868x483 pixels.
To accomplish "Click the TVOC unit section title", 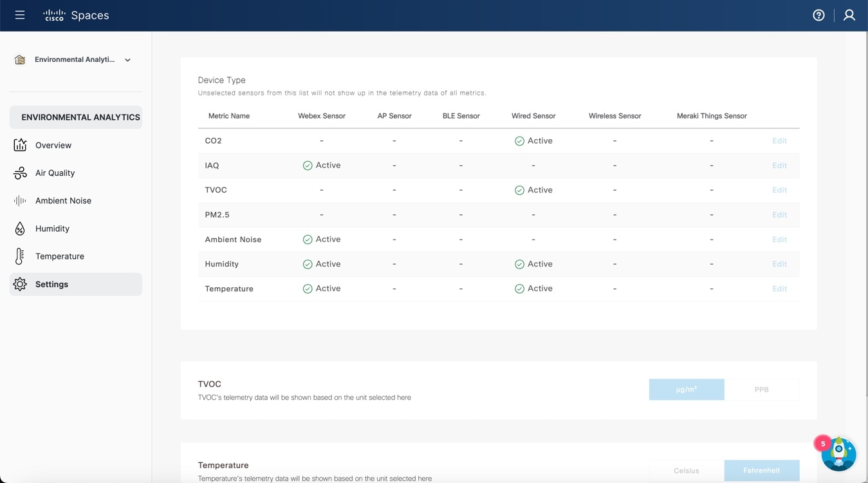I will 209,384.
